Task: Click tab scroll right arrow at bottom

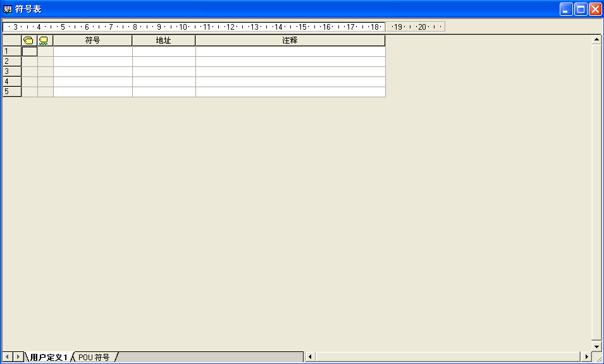Action: point(18,357)
